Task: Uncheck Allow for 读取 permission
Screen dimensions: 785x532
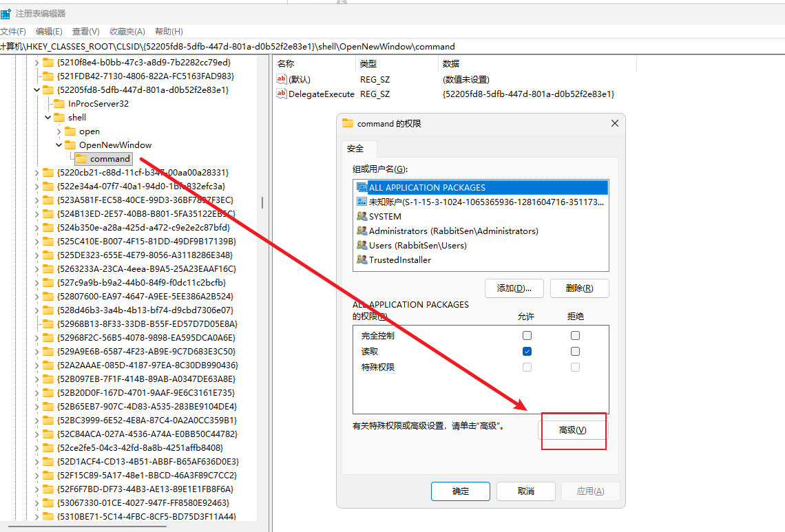Action: (527, 351)
